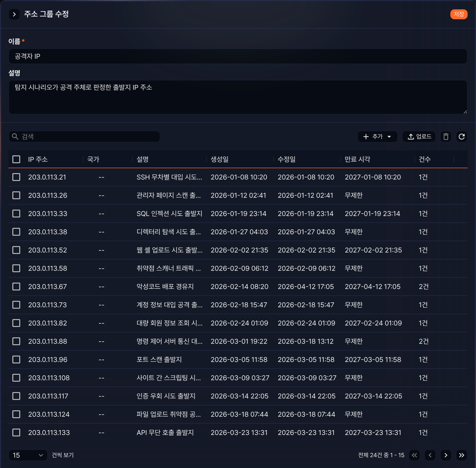Toggle the select-all checkbox in the table header
Viewport: 476px width, 468px height.
16,159
